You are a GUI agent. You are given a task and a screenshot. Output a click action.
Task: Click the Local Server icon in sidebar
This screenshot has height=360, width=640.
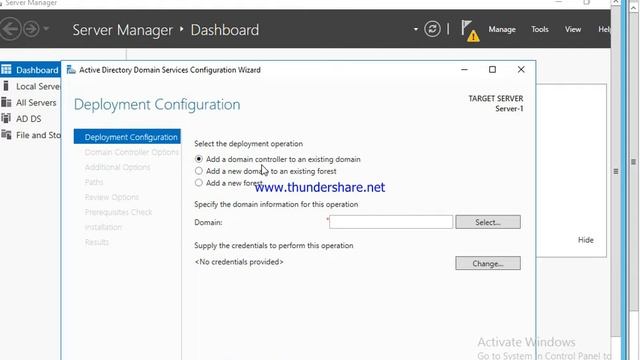6,86
